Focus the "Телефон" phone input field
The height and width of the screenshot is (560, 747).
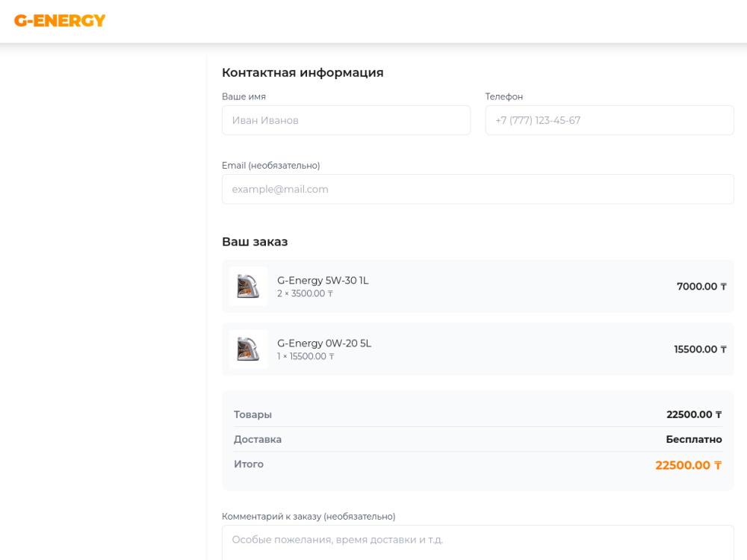[x=610, y=120]
